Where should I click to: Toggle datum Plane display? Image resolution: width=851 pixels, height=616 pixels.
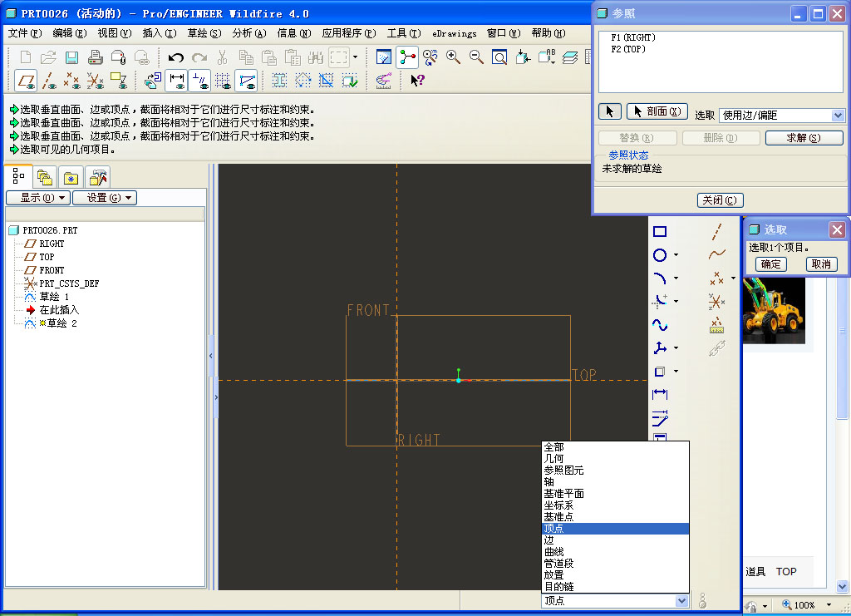(26, 81)
